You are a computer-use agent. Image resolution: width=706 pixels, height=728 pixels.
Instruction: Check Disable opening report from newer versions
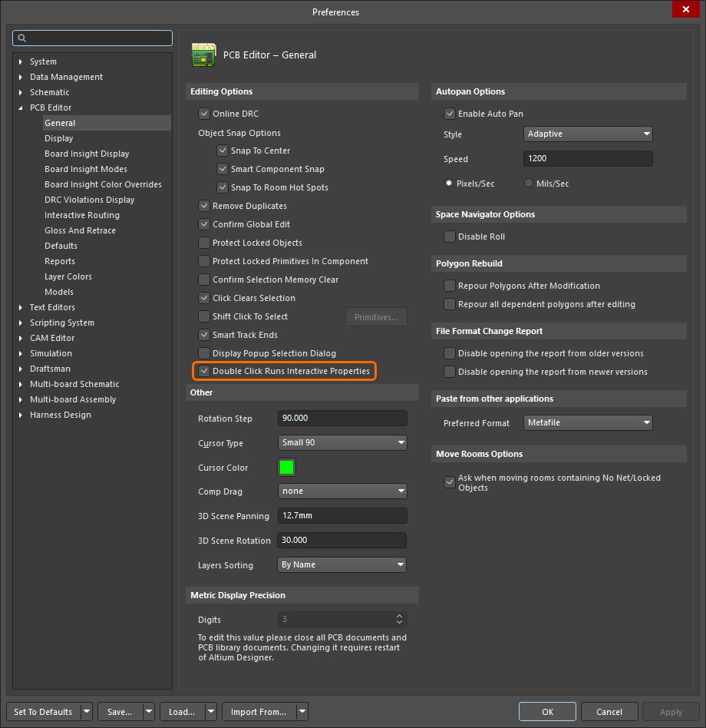pos(450,372)
